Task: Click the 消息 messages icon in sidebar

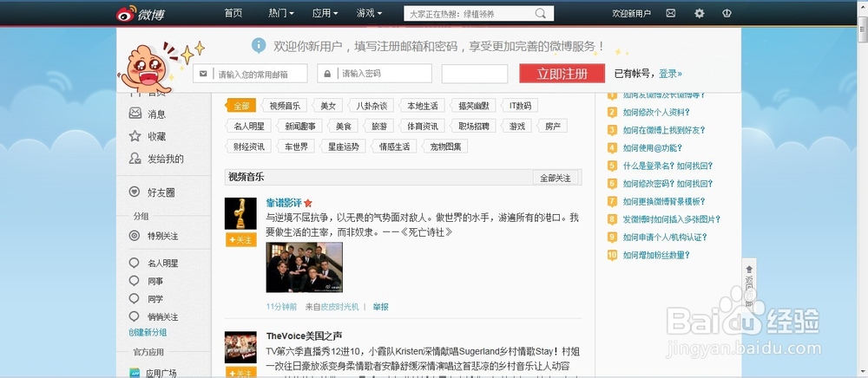Action: [135, 114]
